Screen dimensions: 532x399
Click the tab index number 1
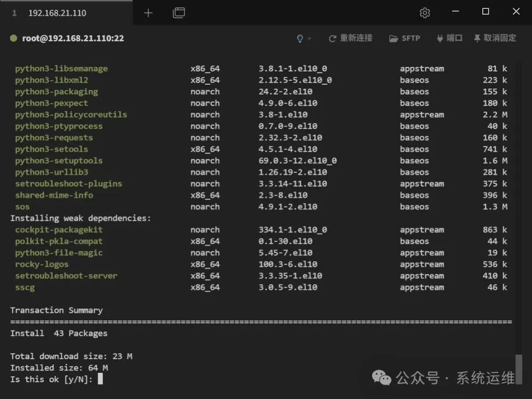tap(14, 13)
